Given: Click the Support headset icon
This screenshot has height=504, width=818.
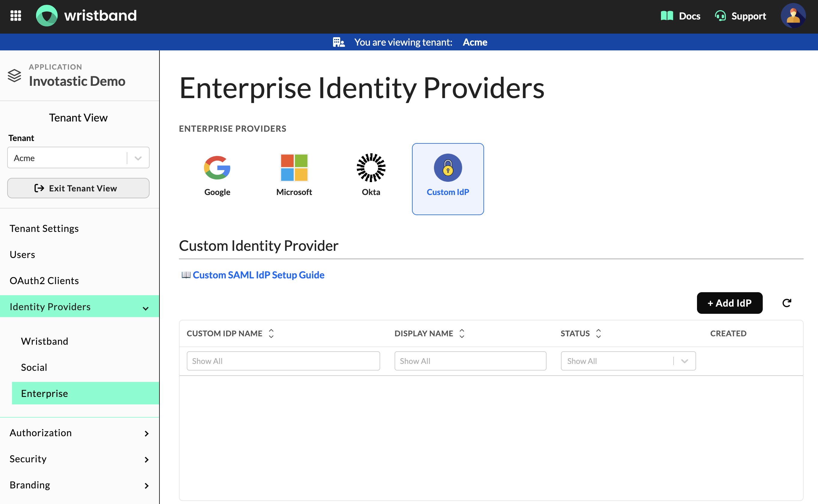Looking at the screenshot, I should [x=720, y=16].
